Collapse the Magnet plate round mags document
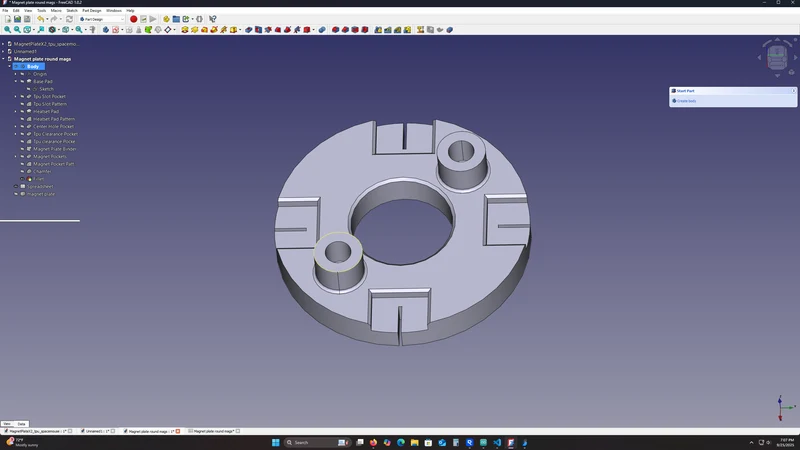 [x=3, y=59]
